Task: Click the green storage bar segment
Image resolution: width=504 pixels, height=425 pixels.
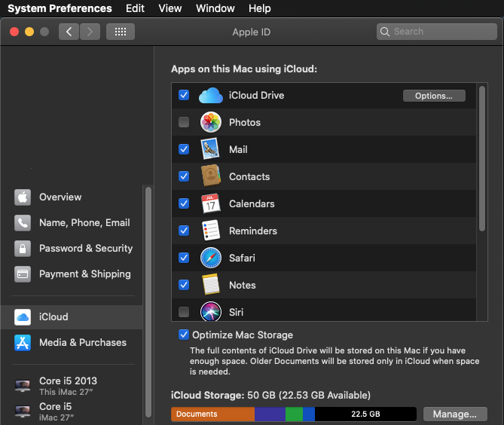Action: (294, 414)
